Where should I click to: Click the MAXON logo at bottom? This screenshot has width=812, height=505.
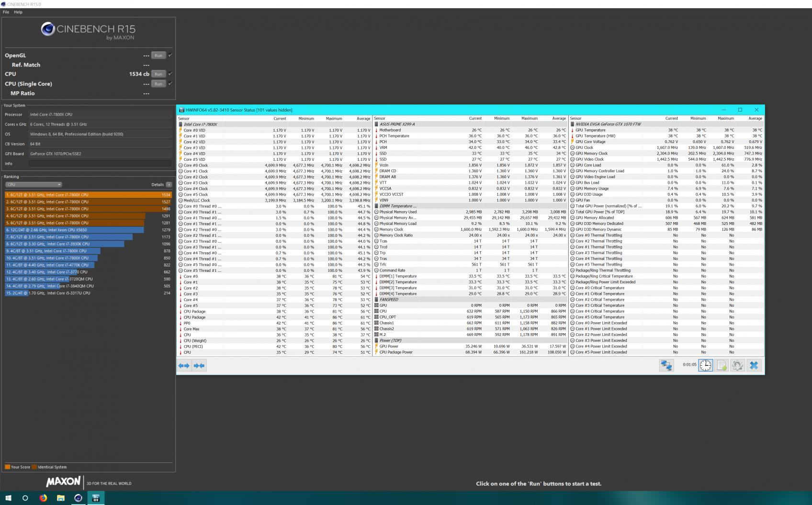[63, 482]
